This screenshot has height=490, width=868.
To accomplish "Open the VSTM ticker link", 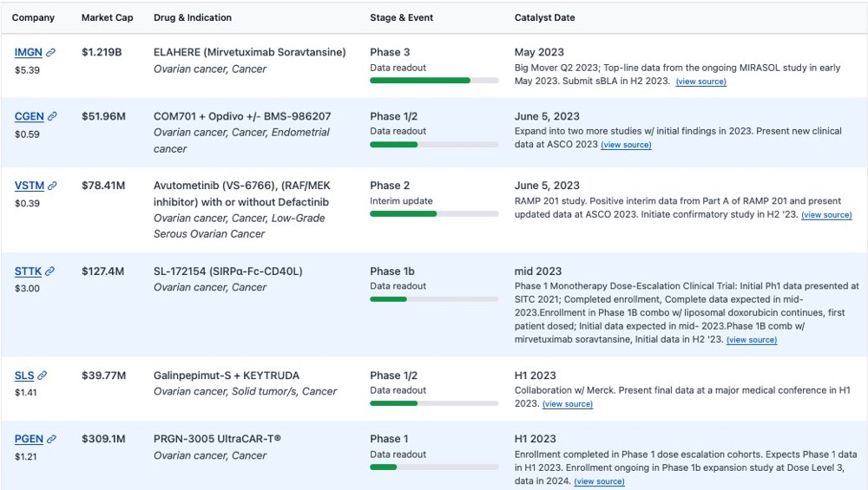I will (30, 186).
